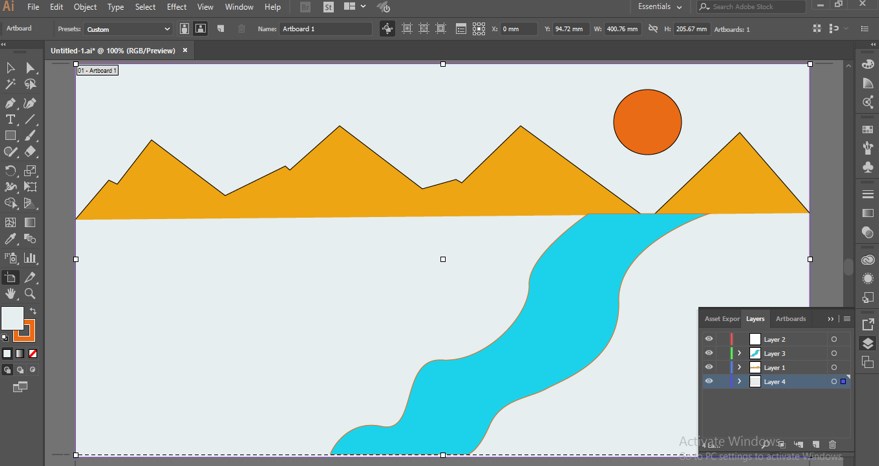This screenshot has height=466, width=879.
Task: Select the Eyedropper tool
Action: point(10,239)
